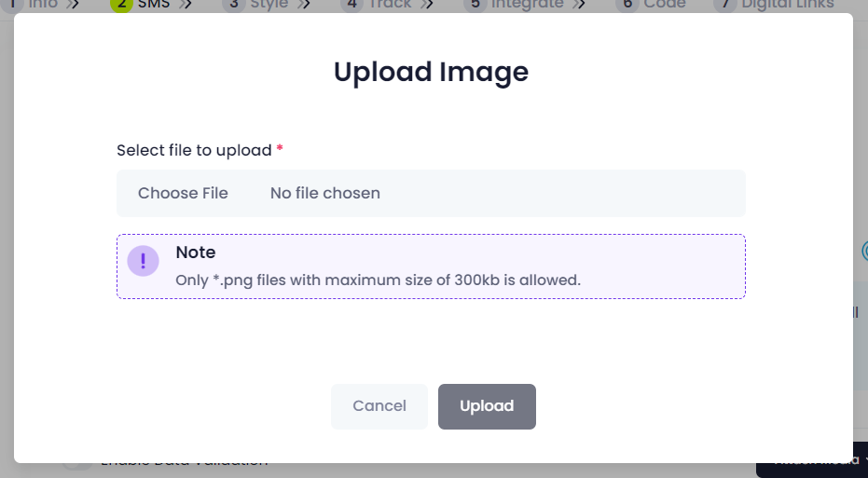Screen dimensions: 868x478
Task: Switch to the Code step tab
Action: point(664,5)
